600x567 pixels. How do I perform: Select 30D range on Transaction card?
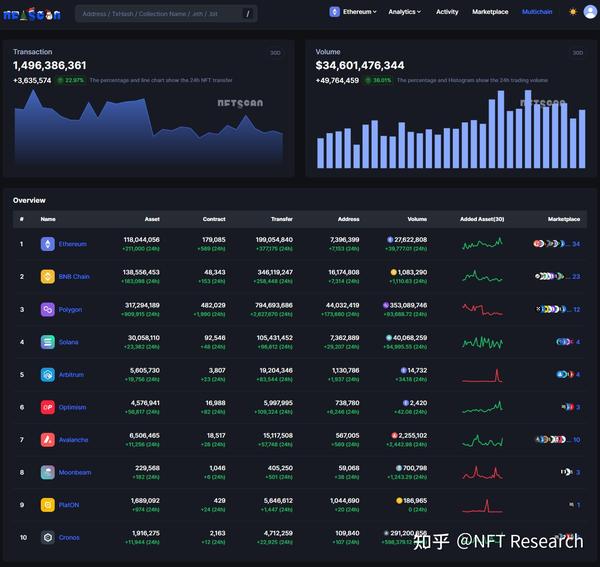[275, 53]
